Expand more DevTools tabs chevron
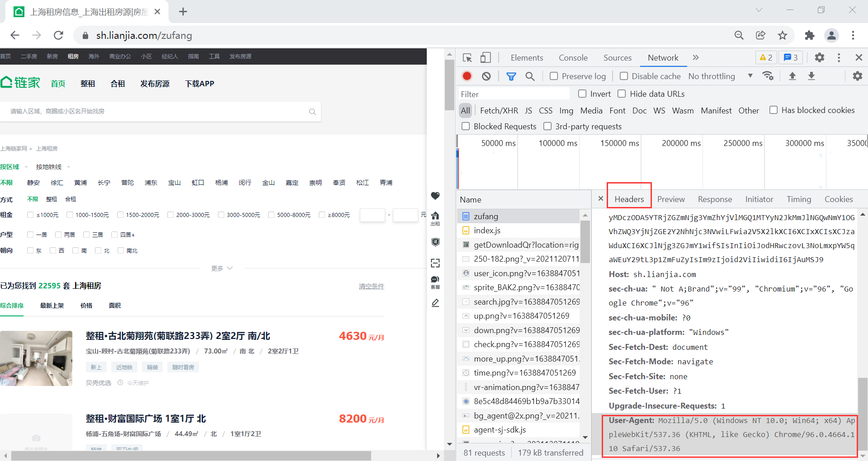Screen dimensions: 868x461 [x=696, y=57]
